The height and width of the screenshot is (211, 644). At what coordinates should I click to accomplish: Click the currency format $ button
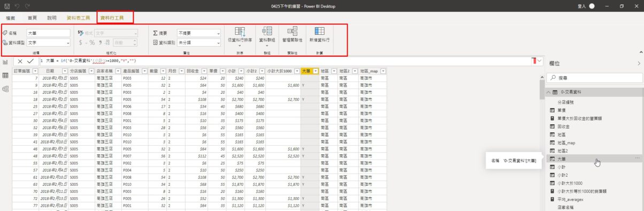[81, 42]
